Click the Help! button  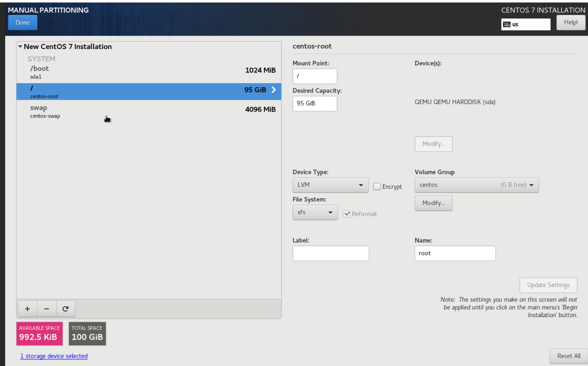tap(570, 22)
